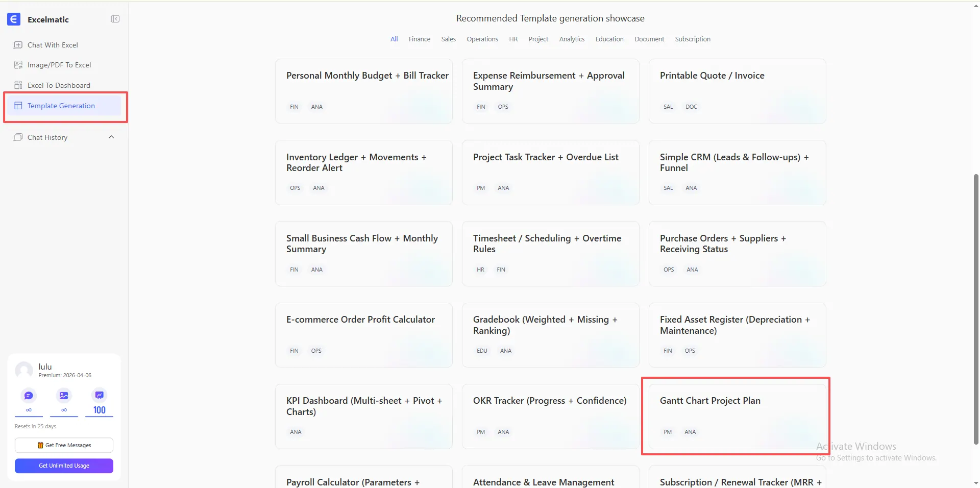Select the All category filter
The height and width of the screenshot is (488, 980).
[394, 39]
